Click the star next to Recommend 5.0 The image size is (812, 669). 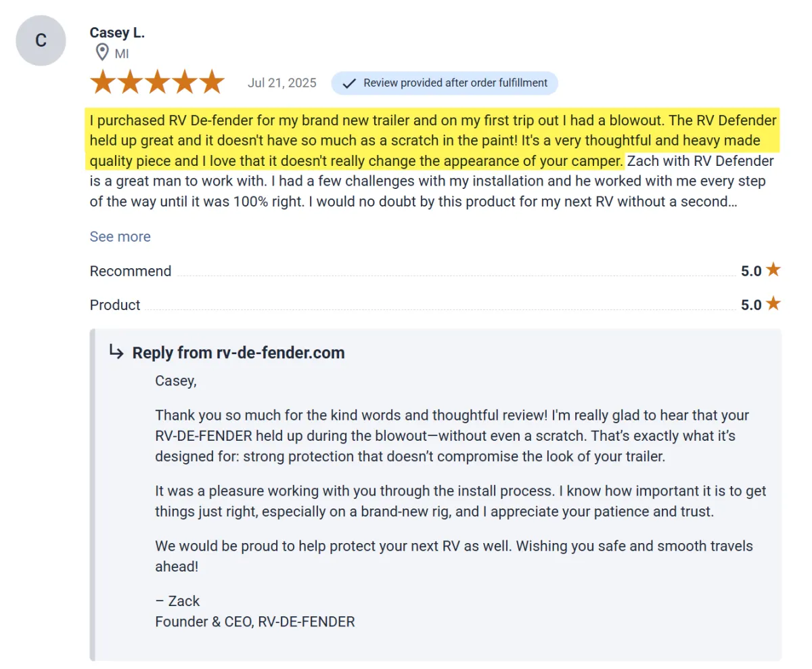(773, 270)
